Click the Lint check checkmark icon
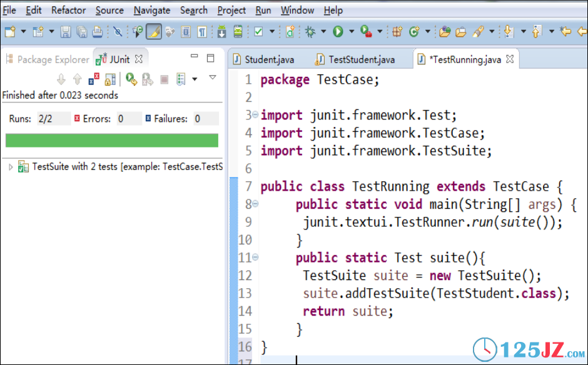The height and width of the screenshot is (365, 588). pos(258,31)
